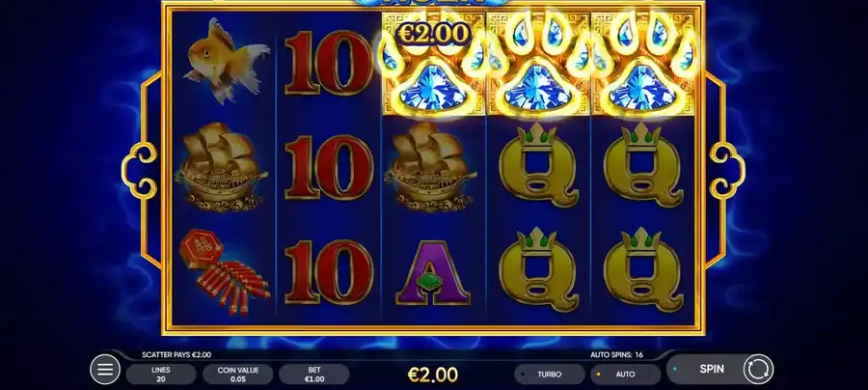Click the golden ship in the middle reel

pyautogui.click(x=431, y=167)
